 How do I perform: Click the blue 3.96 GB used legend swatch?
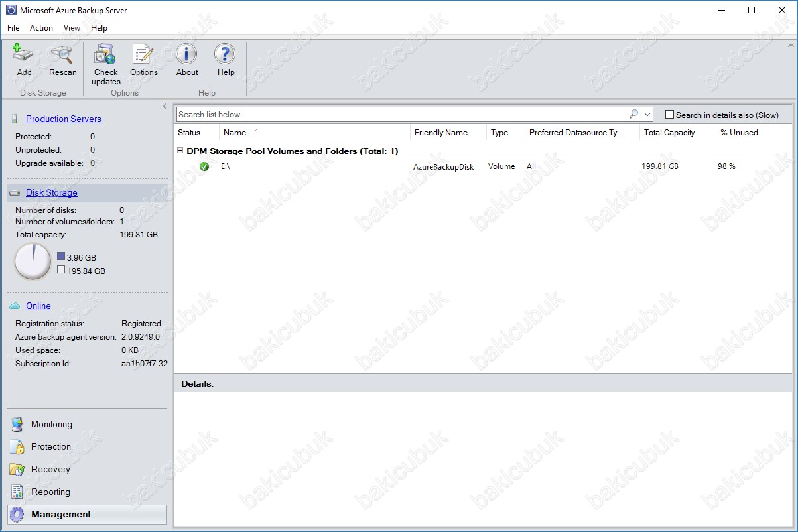tap(61, 257)
